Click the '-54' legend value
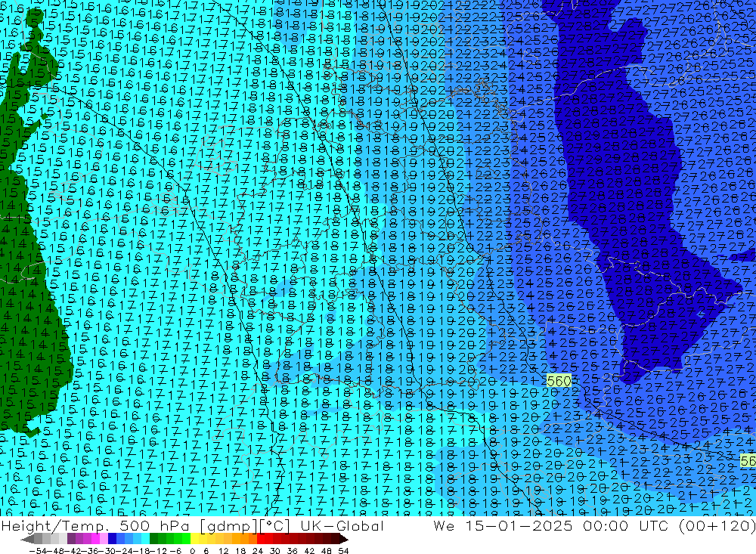756x554 pixels. (x=38, y=551)
